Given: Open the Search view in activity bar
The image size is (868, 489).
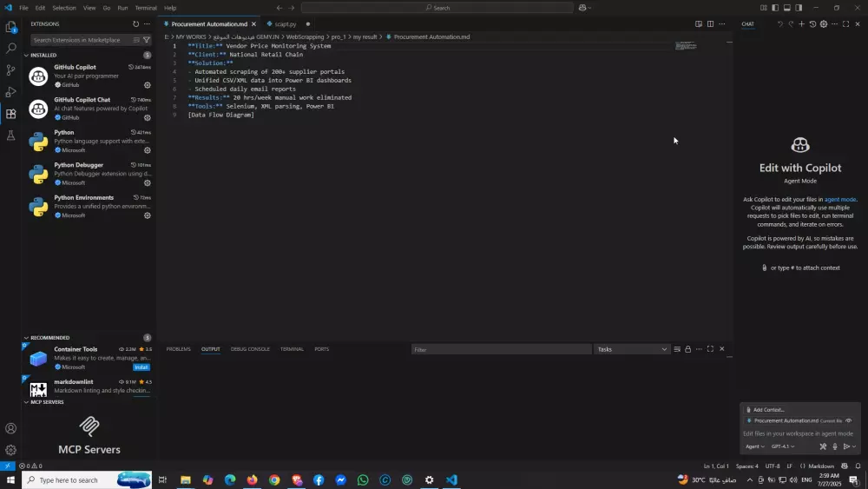Looking at the screenshot, I should point(10,49).
